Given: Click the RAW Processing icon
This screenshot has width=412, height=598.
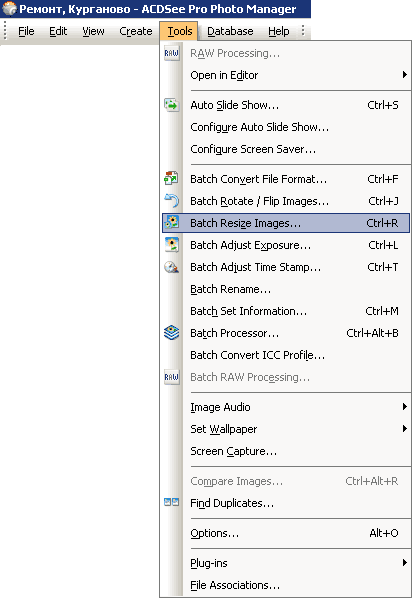Looking at the screenshot, I should [172, 53].
